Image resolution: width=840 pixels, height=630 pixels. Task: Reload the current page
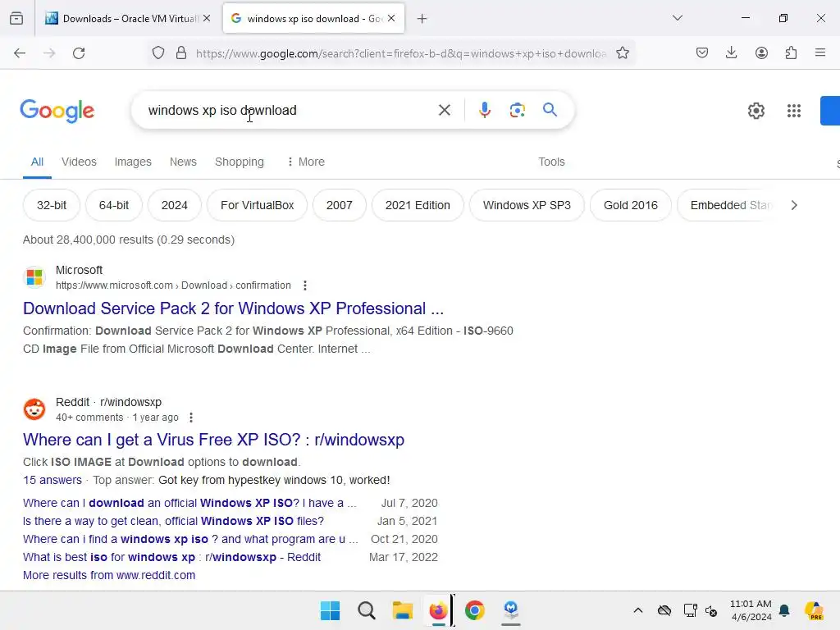tap(79, 53)
